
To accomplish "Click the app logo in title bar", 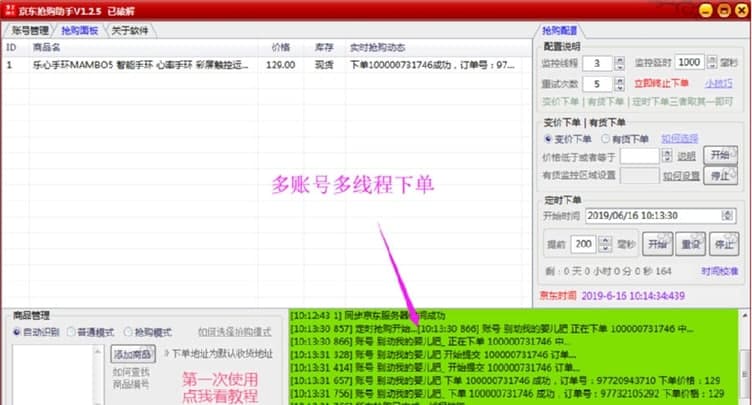I will pos(10,10).
